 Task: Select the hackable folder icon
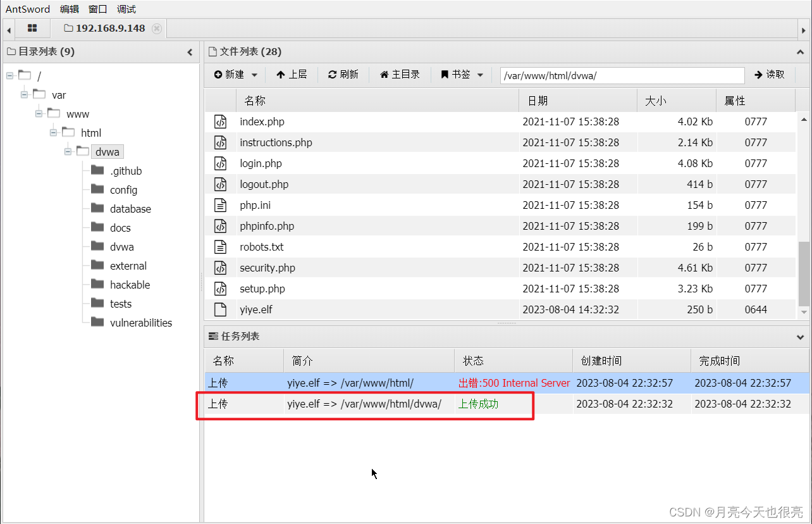coord(97,284)
